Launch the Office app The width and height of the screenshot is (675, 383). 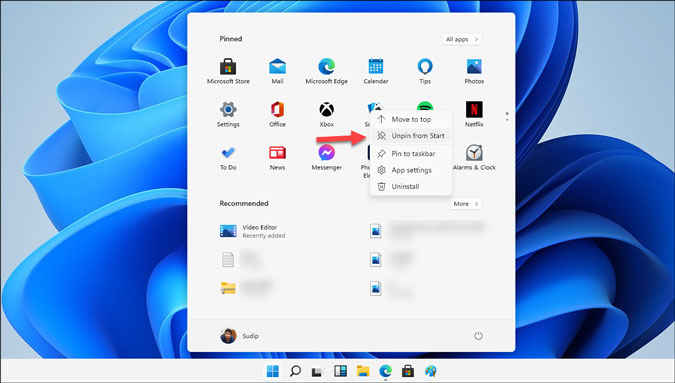pos(277,114)
